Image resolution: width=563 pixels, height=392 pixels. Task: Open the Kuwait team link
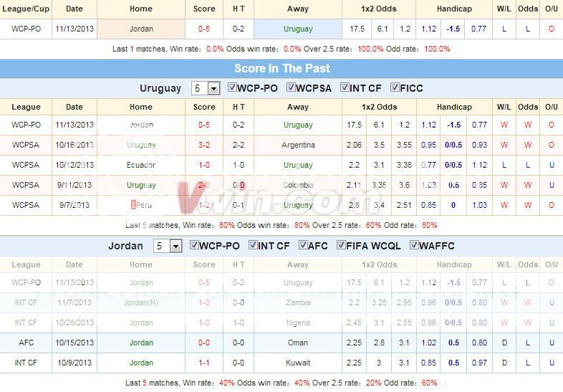click(298, 363)
